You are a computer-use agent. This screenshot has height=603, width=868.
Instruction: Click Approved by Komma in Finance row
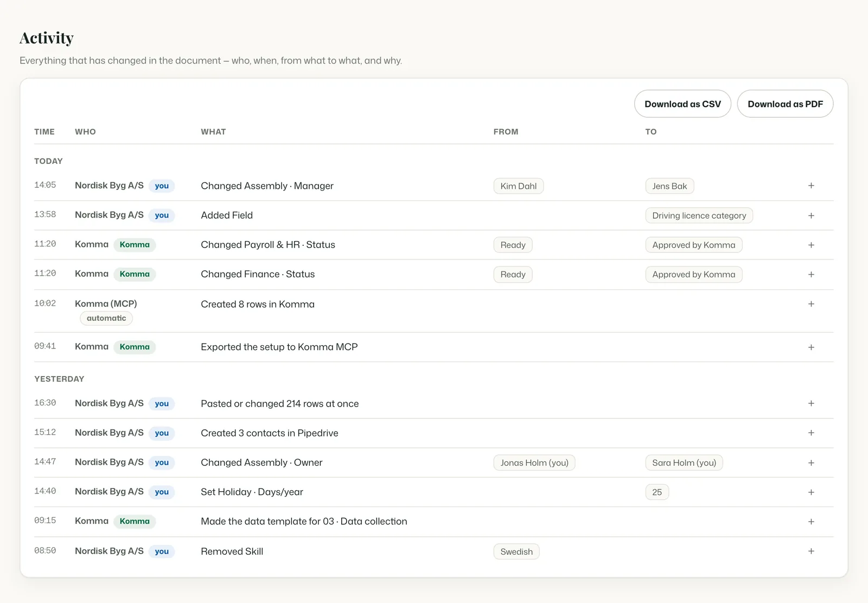click(x=693, y=275)
